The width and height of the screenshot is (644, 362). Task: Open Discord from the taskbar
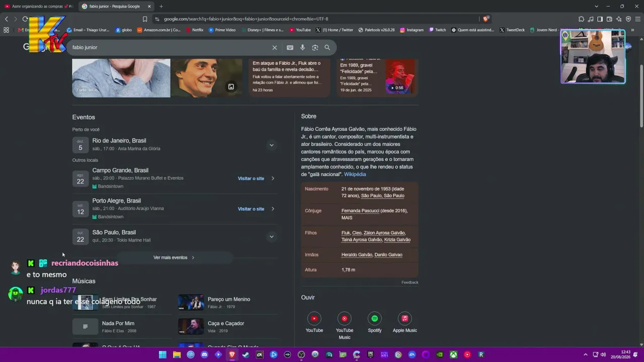click(204, 354)
